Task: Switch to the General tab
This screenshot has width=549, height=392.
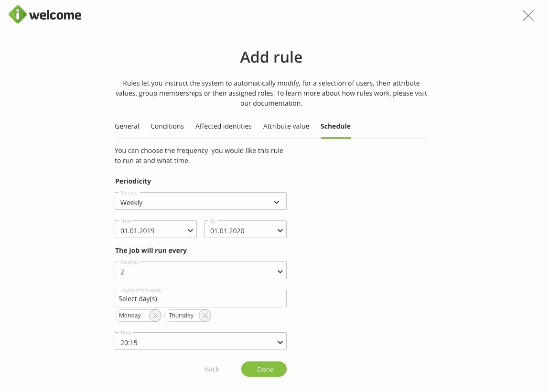Action: click(x=127, y=126)
